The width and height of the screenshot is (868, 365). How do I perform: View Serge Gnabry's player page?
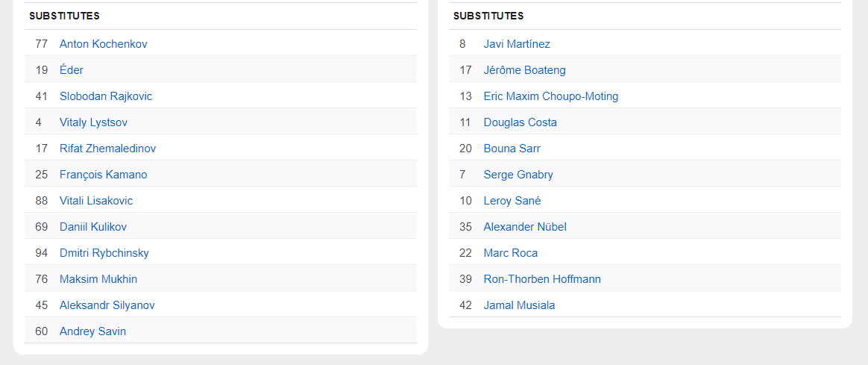point(518,175)
